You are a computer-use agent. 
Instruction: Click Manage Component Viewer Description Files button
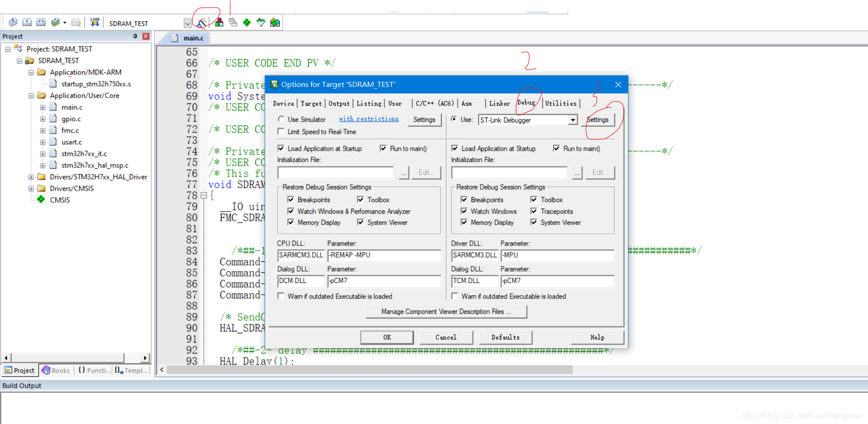click(x=446, y=311)
